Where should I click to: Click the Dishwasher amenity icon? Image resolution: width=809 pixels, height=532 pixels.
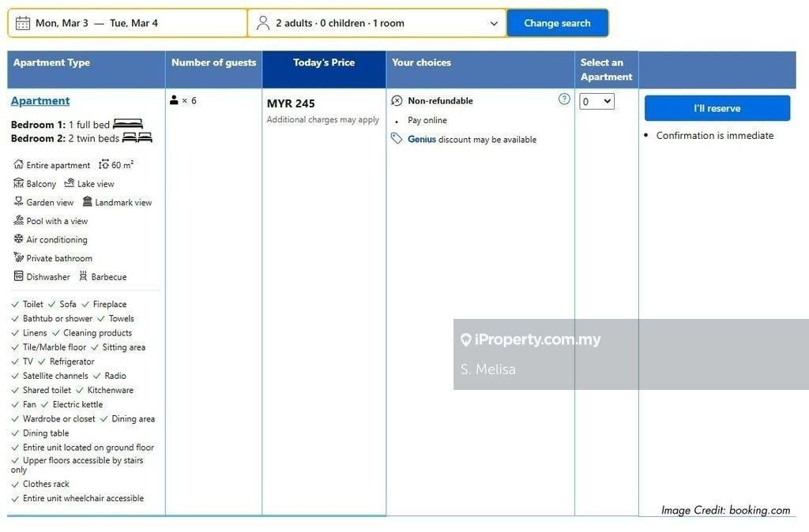18,276
